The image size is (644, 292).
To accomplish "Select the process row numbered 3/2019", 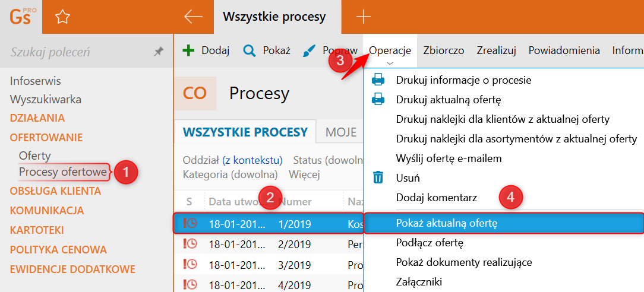I will (x=295, y=265).
